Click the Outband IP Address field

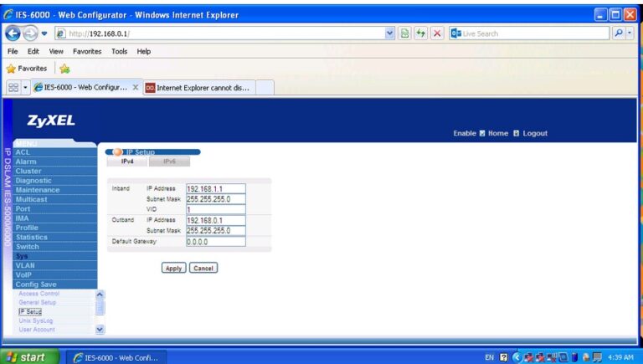[216, 220]
